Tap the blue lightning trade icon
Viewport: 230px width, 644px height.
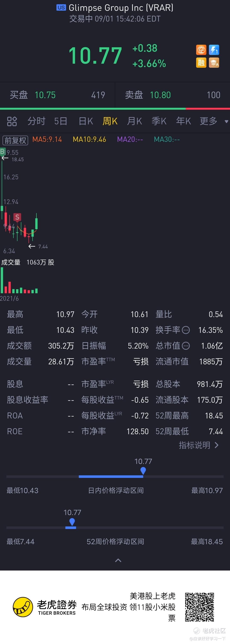214,50
